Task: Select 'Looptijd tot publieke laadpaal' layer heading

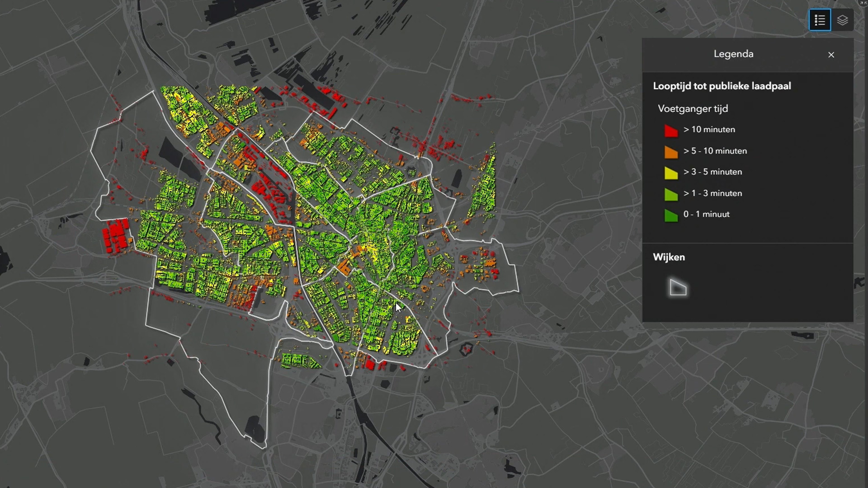Action: [x=722, y=86]
